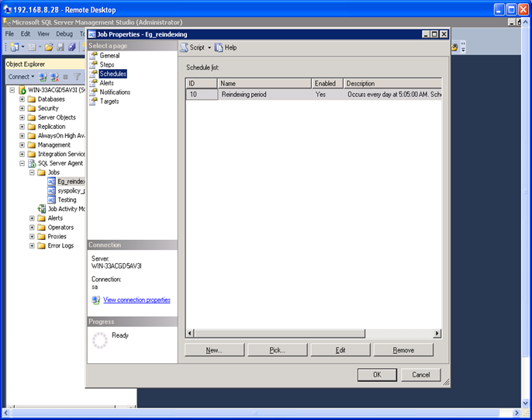Click the Targets page icon
This screenshot has width=532, height=420.
tap(93, 101)
